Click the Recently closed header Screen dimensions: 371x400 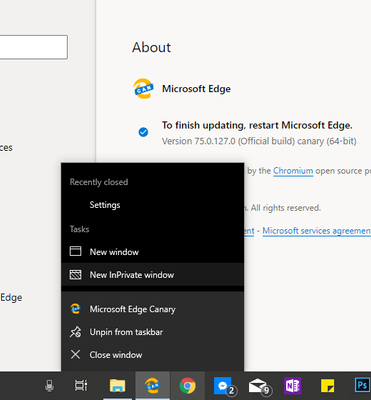click(99, 182)
